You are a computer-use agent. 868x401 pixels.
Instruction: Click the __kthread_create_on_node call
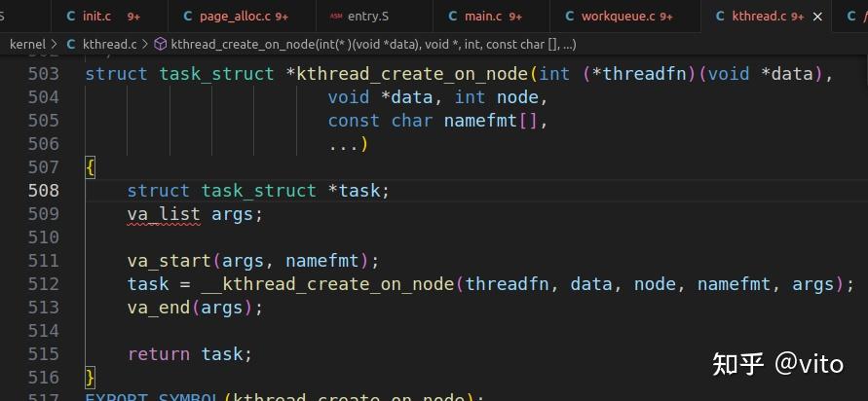(x=327, y=284)
